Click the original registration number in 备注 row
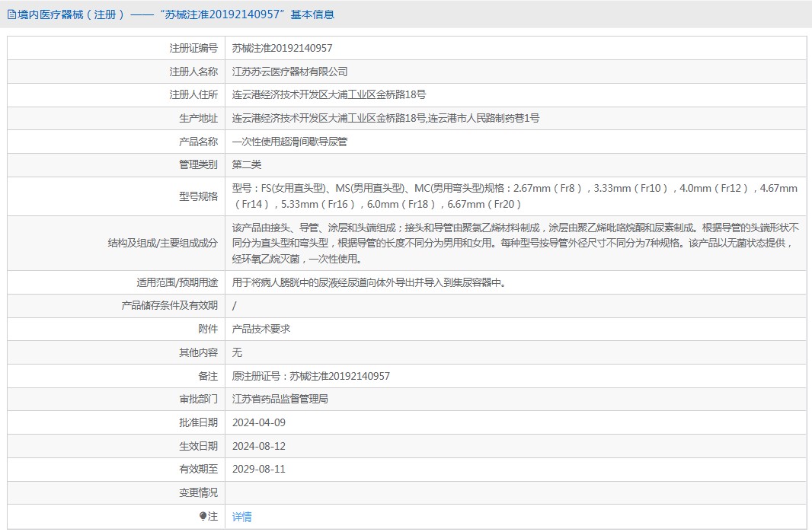Screen dimensions: 812x532 311,376
